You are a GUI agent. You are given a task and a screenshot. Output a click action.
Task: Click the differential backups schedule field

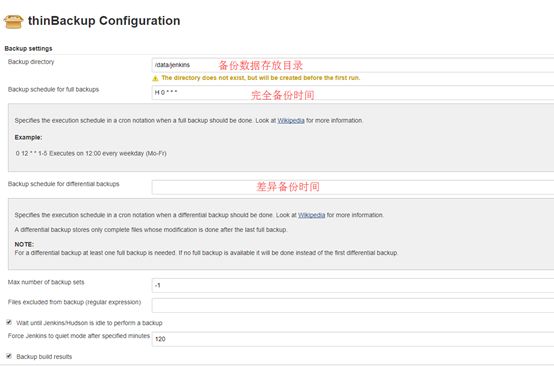tap(353, 187)
